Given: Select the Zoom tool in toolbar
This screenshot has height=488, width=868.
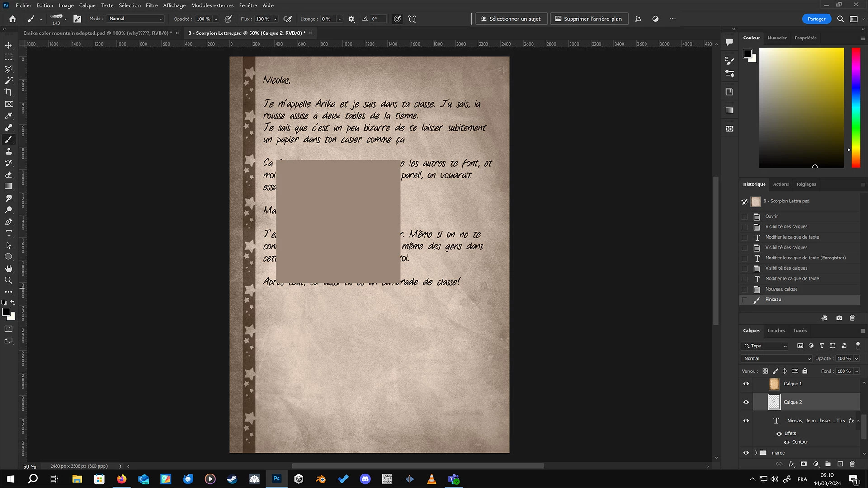Looking at the screenshot, I should coord(9,280).
